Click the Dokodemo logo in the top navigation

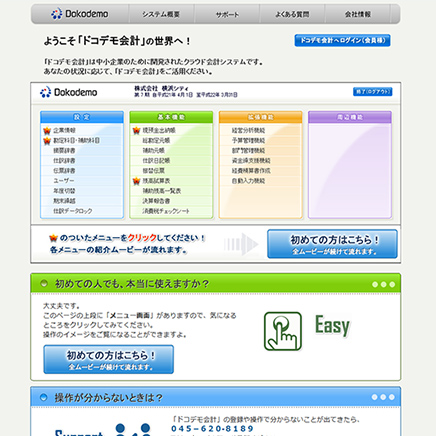80,14
